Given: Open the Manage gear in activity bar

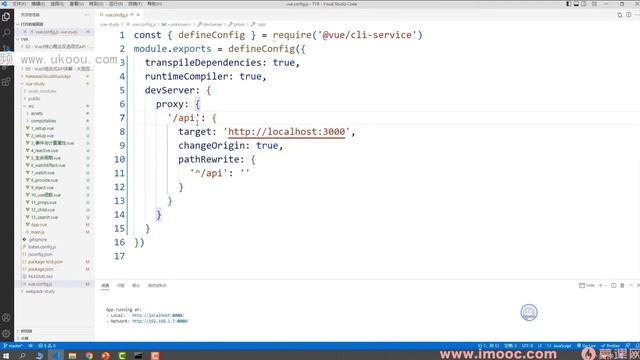Looking at the screenshot, I should pyautogui.click(x=6, y=333).
